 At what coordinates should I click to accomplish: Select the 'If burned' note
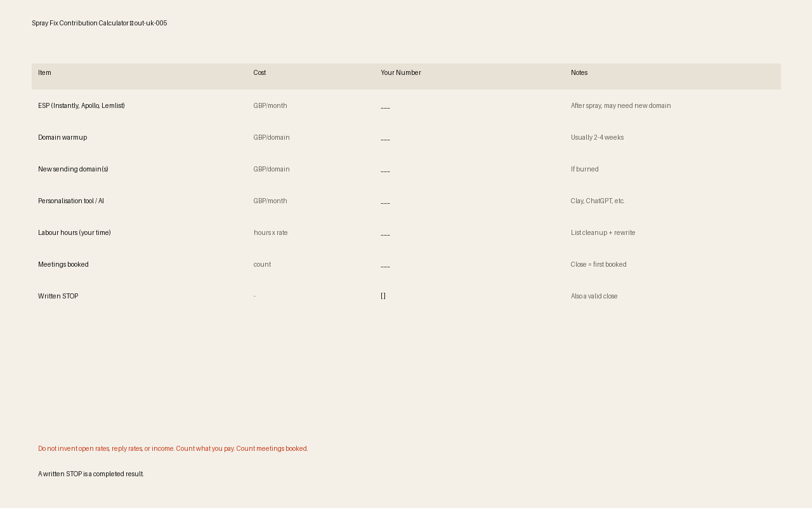tap(585, 170)
